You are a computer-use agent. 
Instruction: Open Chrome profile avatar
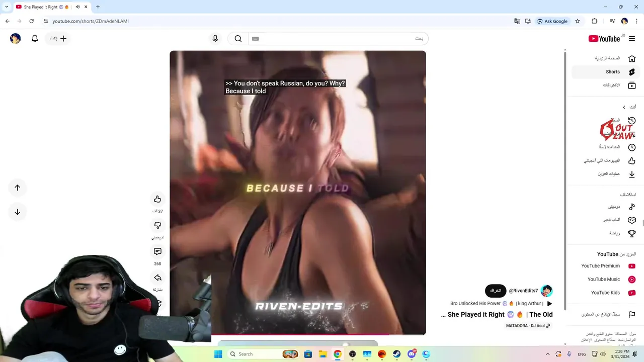pyautogui.click(x=624, y=21)
